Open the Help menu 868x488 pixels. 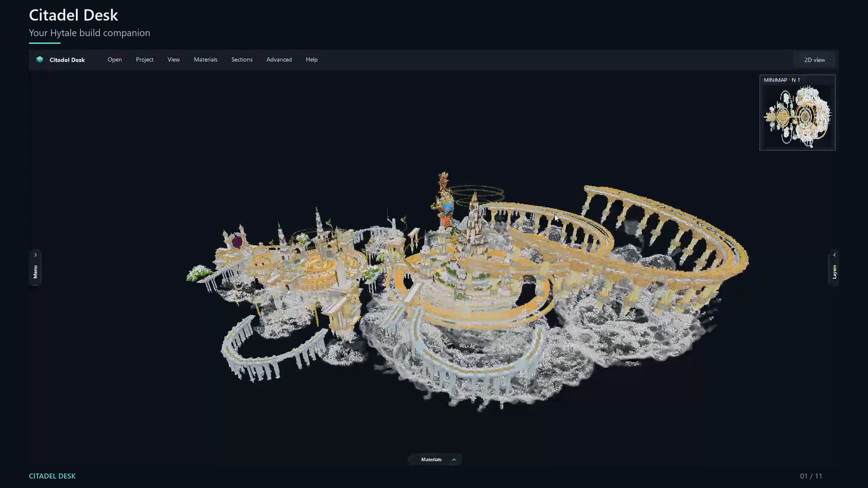[x=311, y=60]
